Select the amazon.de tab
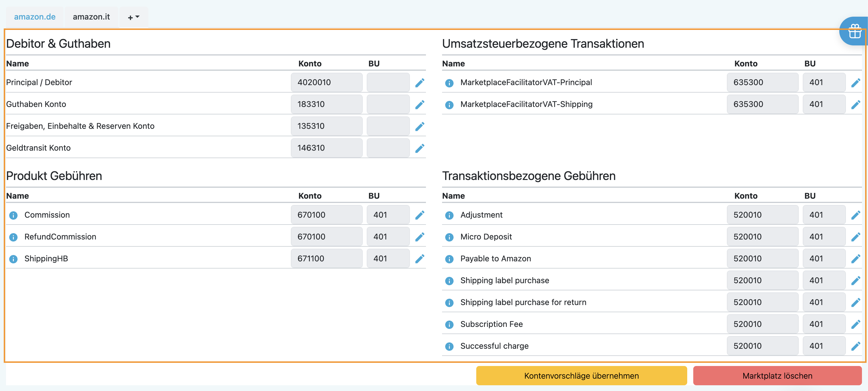 [x=35, y=17]
